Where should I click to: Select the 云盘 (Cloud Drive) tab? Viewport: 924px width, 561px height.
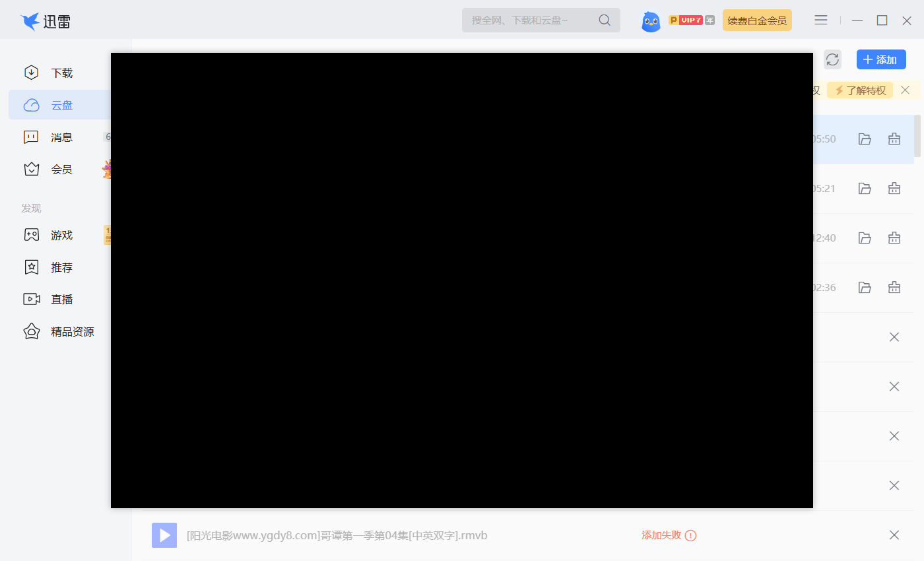click(61, 105)
